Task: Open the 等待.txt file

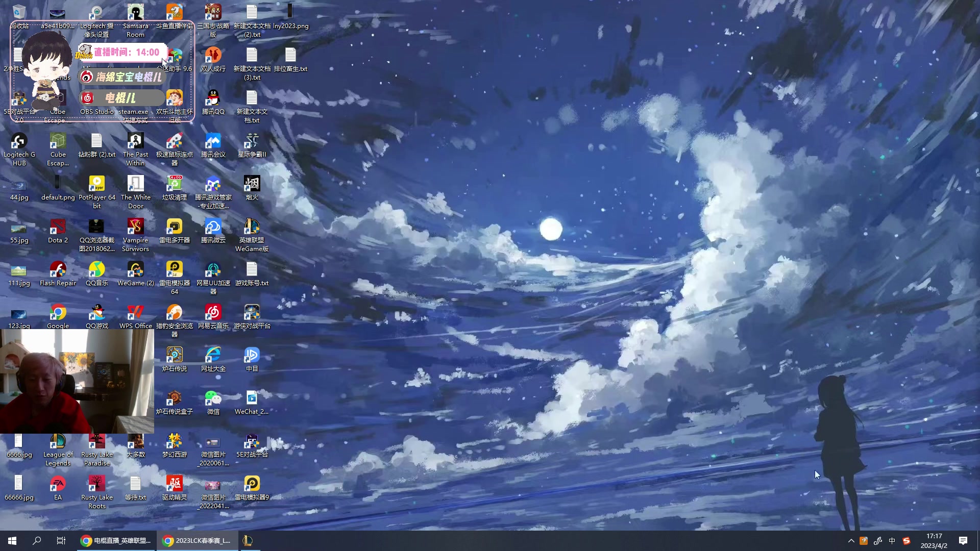Action: pyautogui.click(x=135, y=488)
